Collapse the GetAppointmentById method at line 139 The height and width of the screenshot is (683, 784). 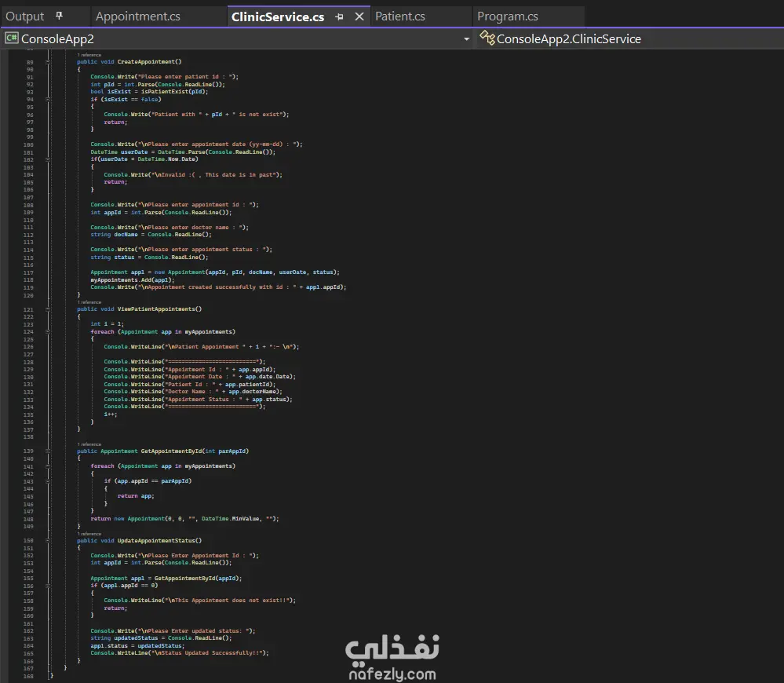pyautogui.click(x=48, y=451)
